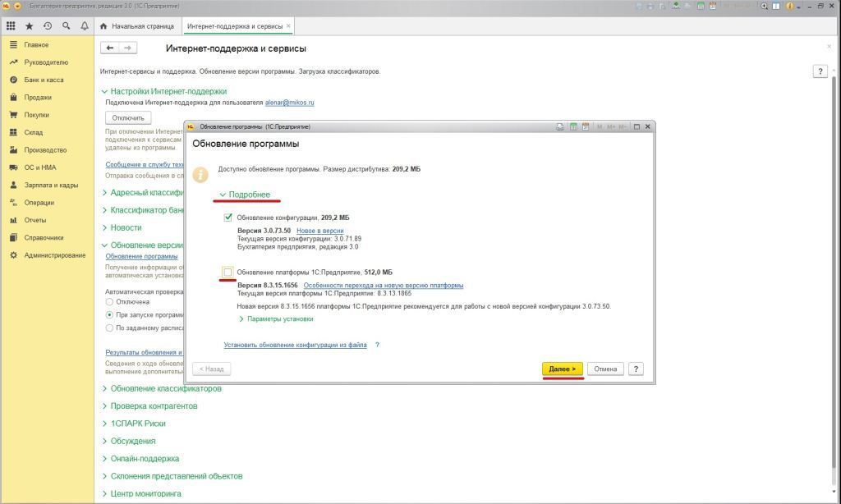Expand the 1СПАРК Риски group
Screen dimensions: 841x504
[x=134, y=424]
